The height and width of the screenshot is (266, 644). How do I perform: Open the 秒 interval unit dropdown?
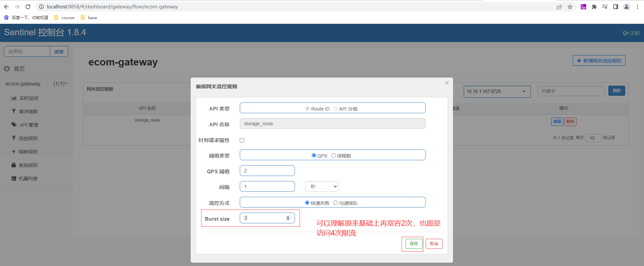tap(322, 186)
